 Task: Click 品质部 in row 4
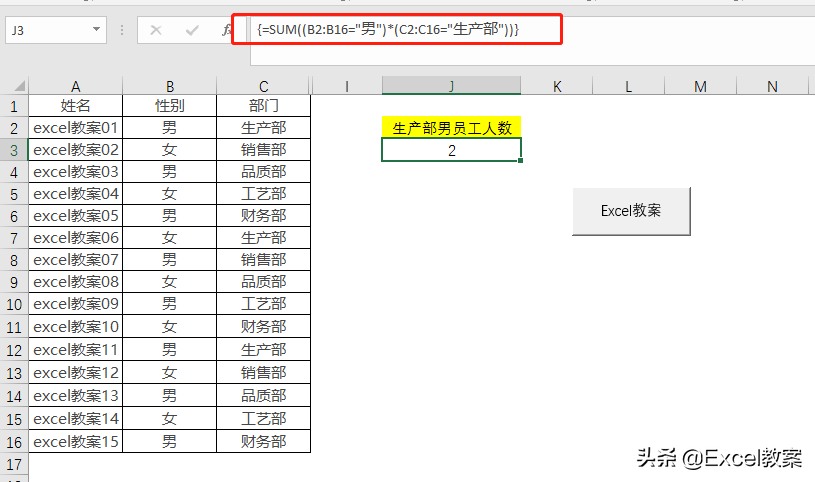coord(264,172)
